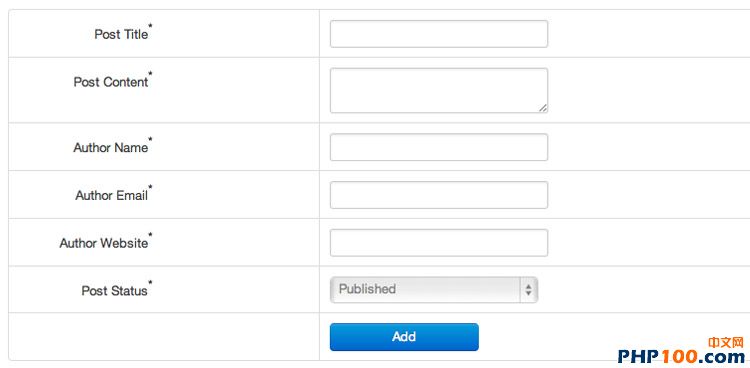Click the orange 中文网 text
Image resolution: width=750 pixels, height=368 pixels.
click(726, 342)
